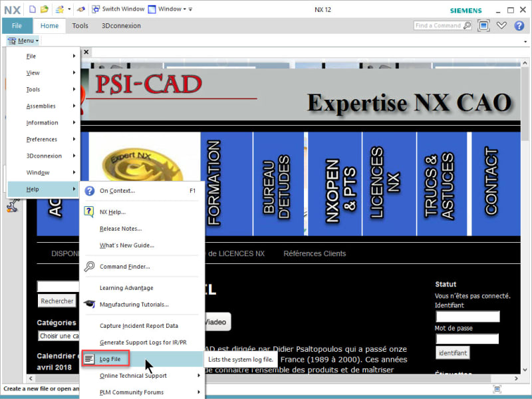Open the CONTACT section on webpage

click(495, 184)
